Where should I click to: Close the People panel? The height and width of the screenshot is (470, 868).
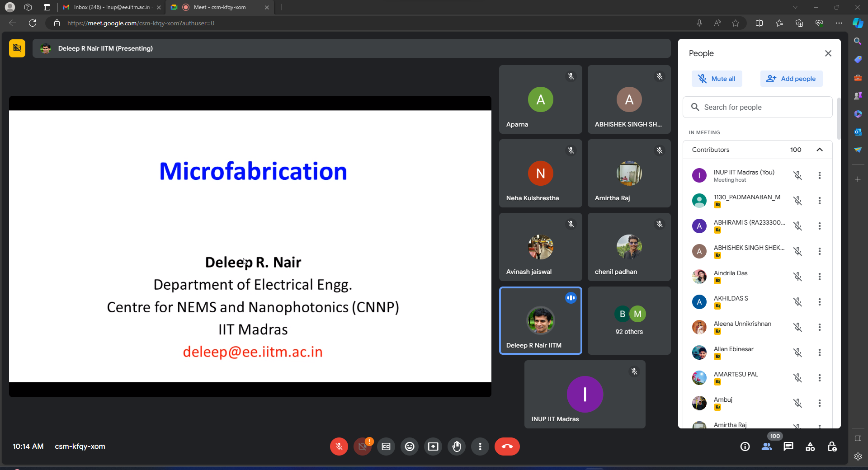828,53
